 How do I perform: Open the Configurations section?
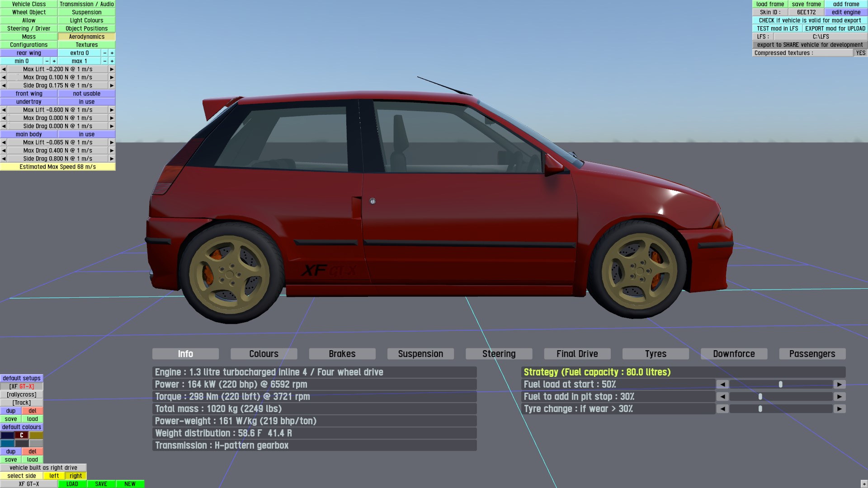pyautogui.click(x=29, y=45)
